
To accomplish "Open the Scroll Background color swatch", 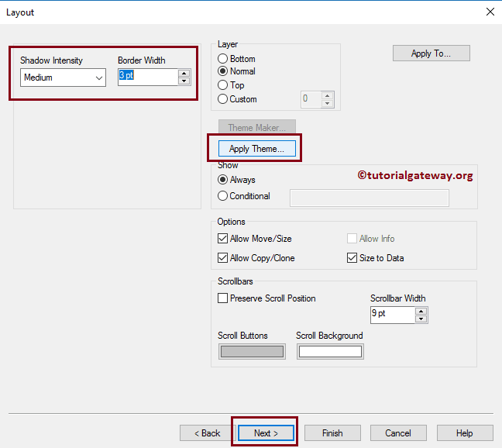I will tap(330, 352).
